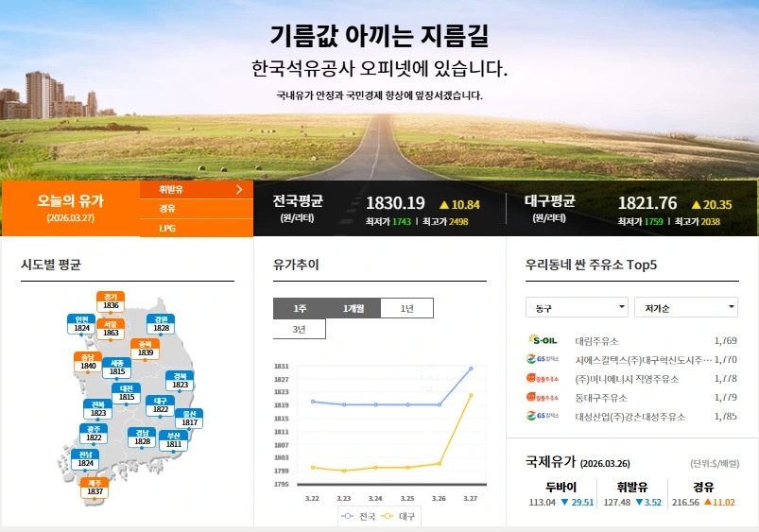The height and width of the screenshot is (532, 759).
Task: Open the 동구 district dropdown
Action: 577,307
